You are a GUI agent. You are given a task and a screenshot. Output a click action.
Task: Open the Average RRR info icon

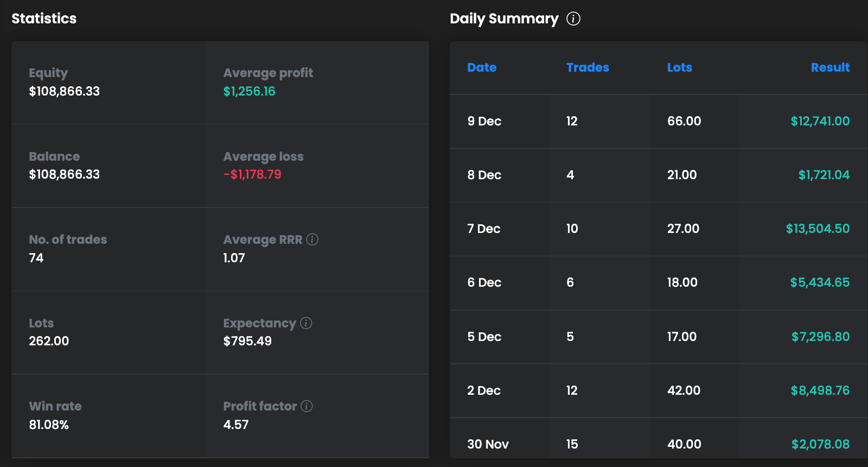(312, 239)
